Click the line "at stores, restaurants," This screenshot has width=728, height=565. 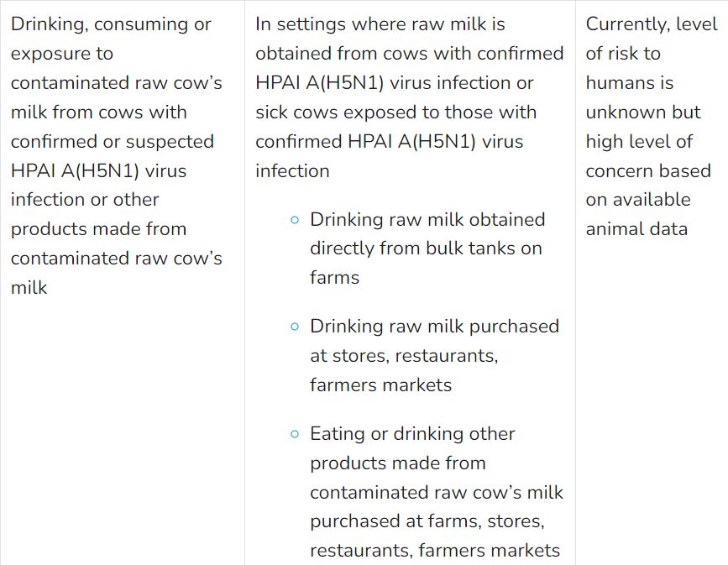[404, 356]
